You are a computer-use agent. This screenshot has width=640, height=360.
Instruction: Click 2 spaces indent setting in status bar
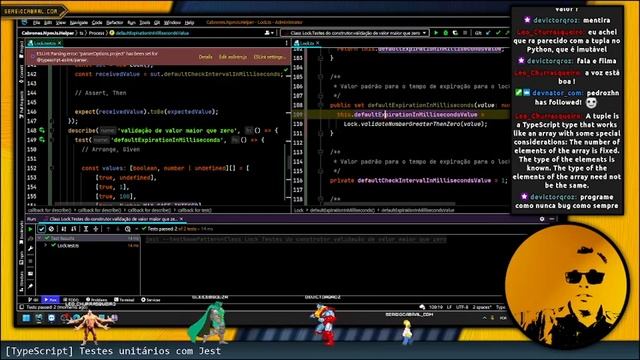click(482, 307)
